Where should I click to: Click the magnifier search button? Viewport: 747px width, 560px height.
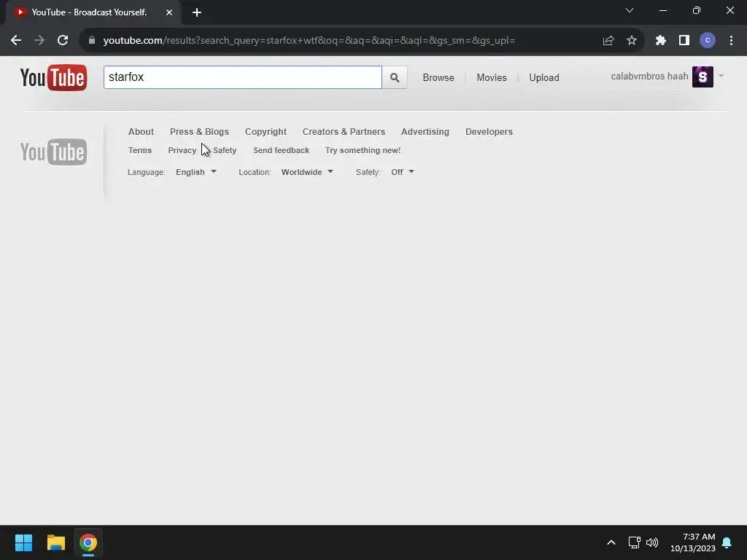point(395,77)
